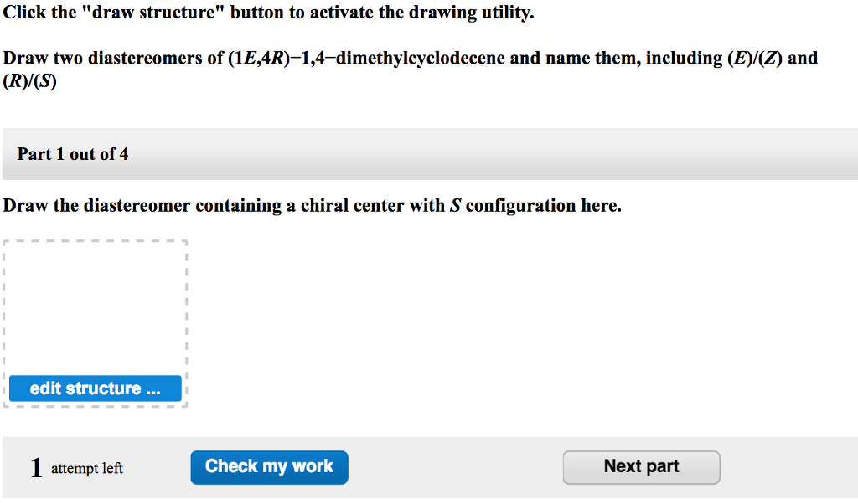Select the "1 attempt left" counter text
Viewport: 858px width, 504px height.
point(75,467)
